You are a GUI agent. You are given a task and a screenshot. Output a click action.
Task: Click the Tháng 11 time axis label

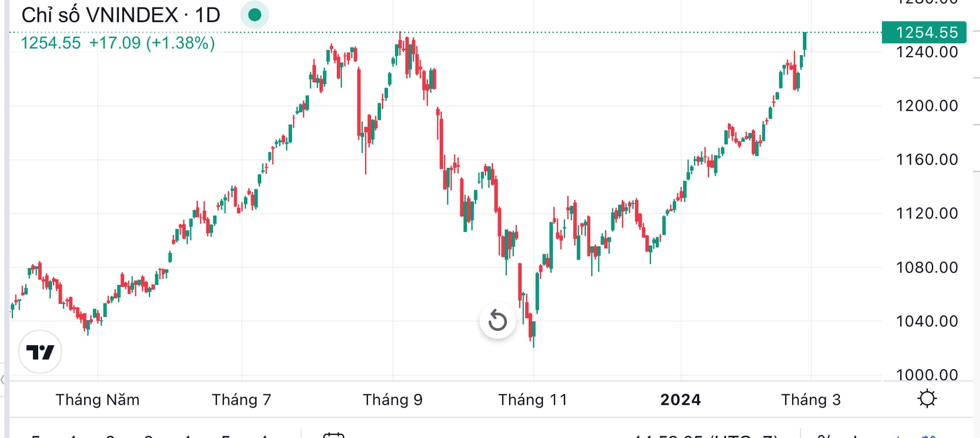point(533,400)
